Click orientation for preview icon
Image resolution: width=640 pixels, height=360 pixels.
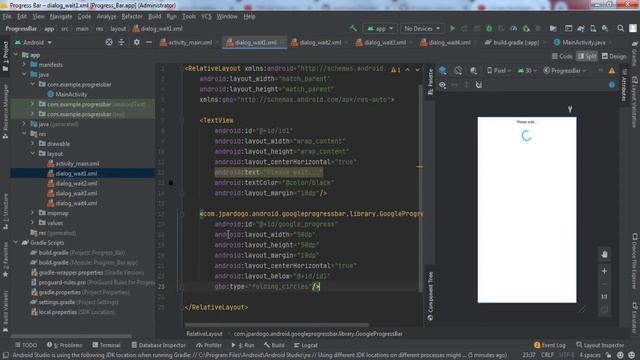[x=458, y=71]
